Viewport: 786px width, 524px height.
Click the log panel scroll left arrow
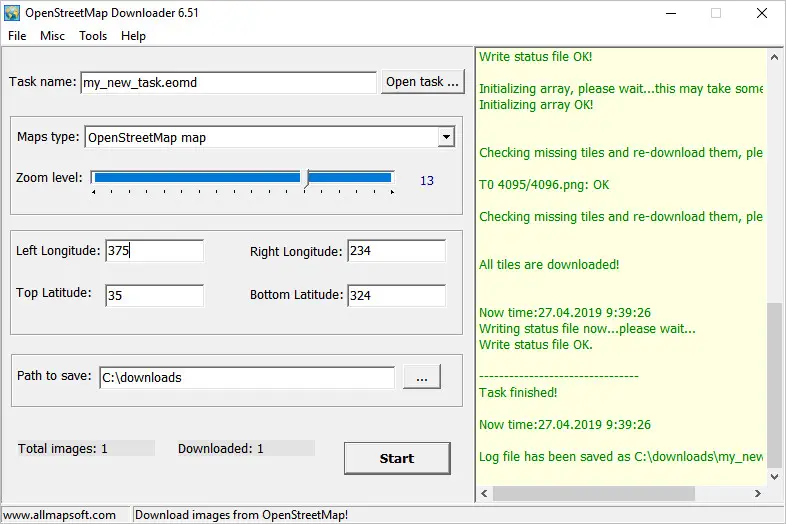pyautogui.click(x=484, y=493)
